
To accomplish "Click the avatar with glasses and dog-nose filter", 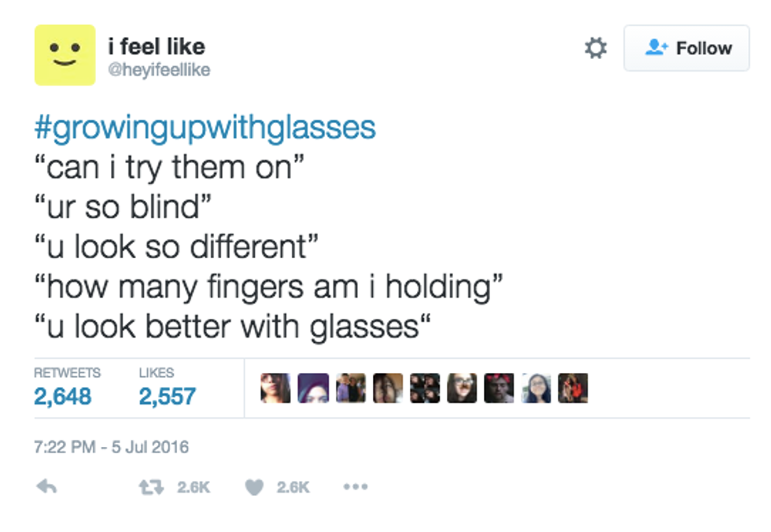I will (x=462, y=388).
